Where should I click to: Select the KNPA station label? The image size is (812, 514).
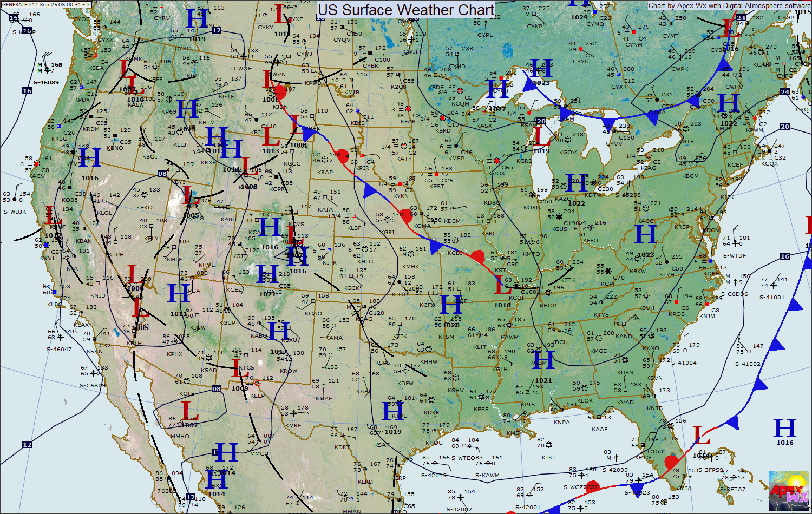(x=562, y=422)
